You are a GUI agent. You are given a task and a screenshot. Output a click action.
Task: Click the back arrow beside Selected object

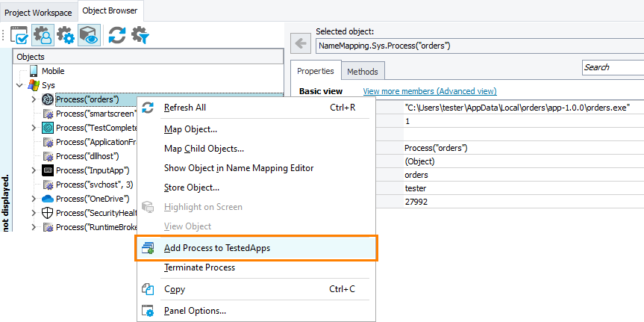point(300,43)
